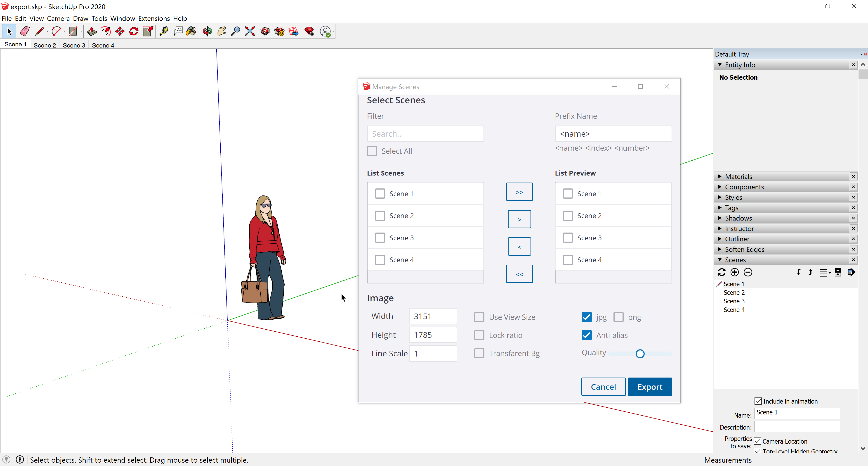This screenshot has width=868, height=466.
Task: Click the Export button
Action: [x=650, y=387]
